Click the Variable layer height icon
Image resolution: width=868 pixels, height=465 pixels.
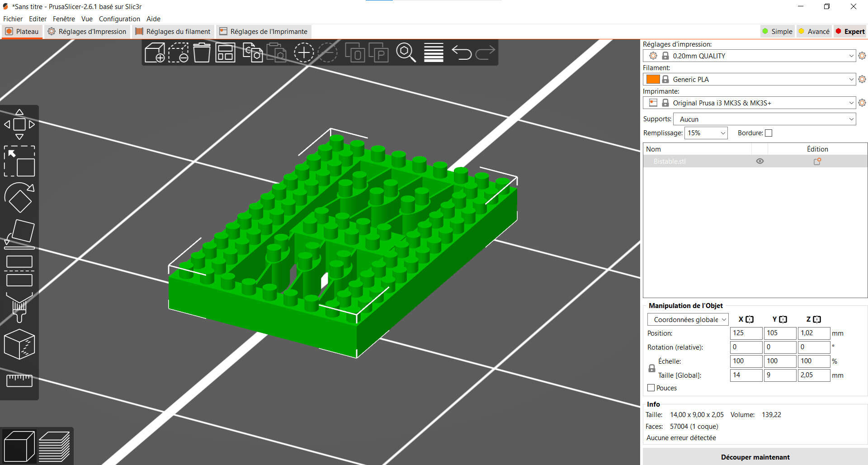point(434,53)
